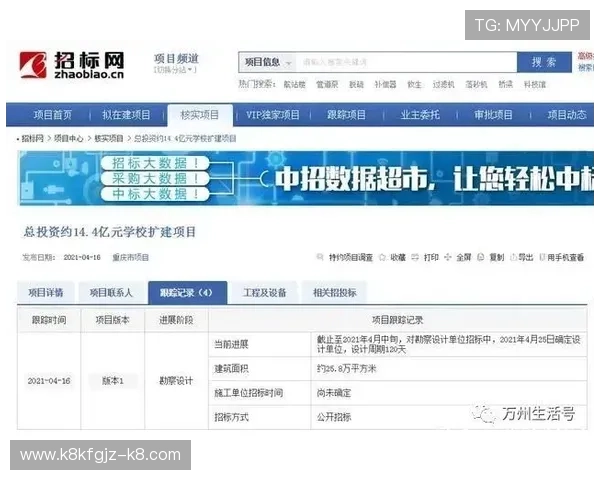
Task: Click the 中标大数据 banner pill
Action: point(155,194)
